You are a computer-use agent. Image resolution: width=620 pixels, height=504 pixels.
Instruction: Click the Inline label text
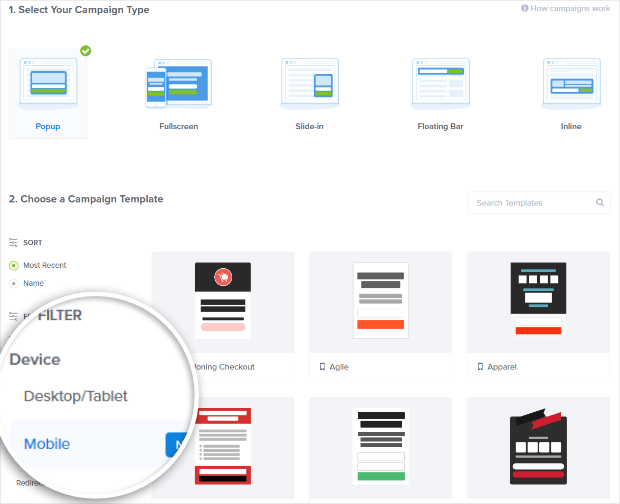[x=571, y=126]
